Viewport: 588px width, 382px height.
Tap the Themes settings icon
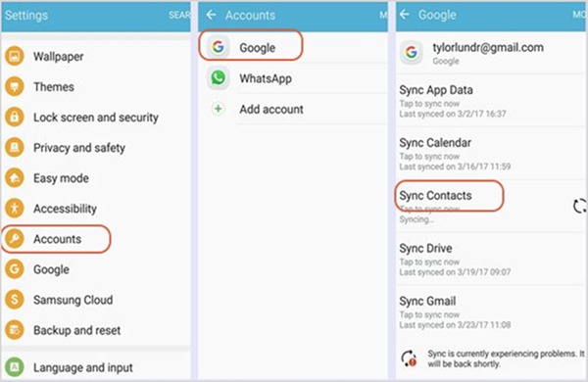click(15, 86)
